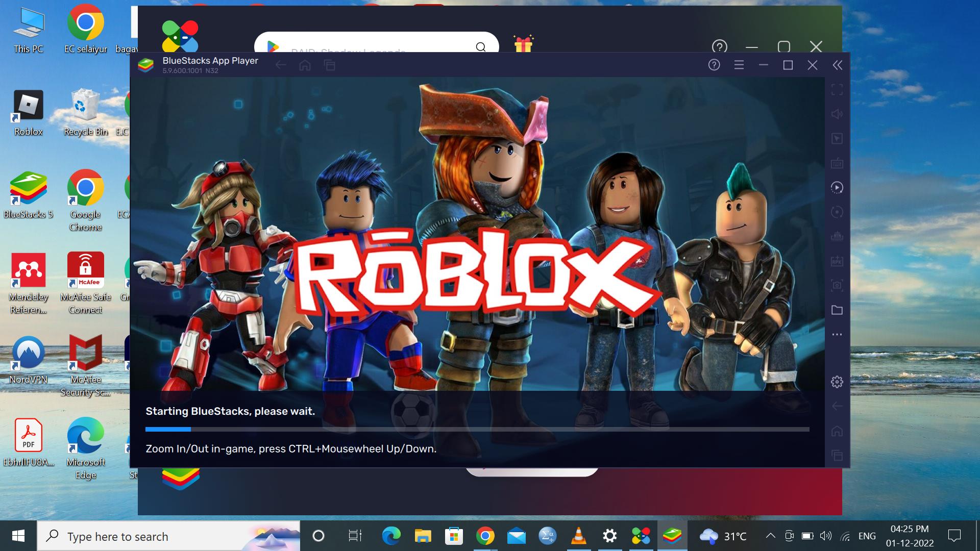
Task: Select the McAfee Safe Connect shortcut
Action: [86, 283]
